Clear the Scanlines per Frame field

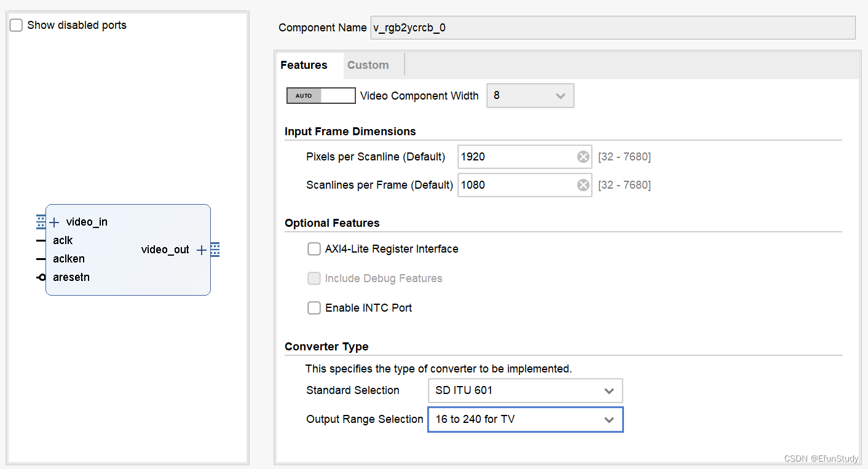tap(583, 185)
